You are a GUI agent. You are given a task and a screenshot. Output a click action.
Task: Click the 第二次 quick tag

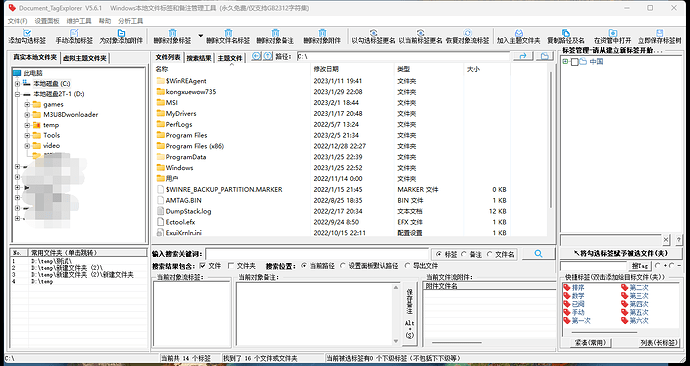coord(635,287)
